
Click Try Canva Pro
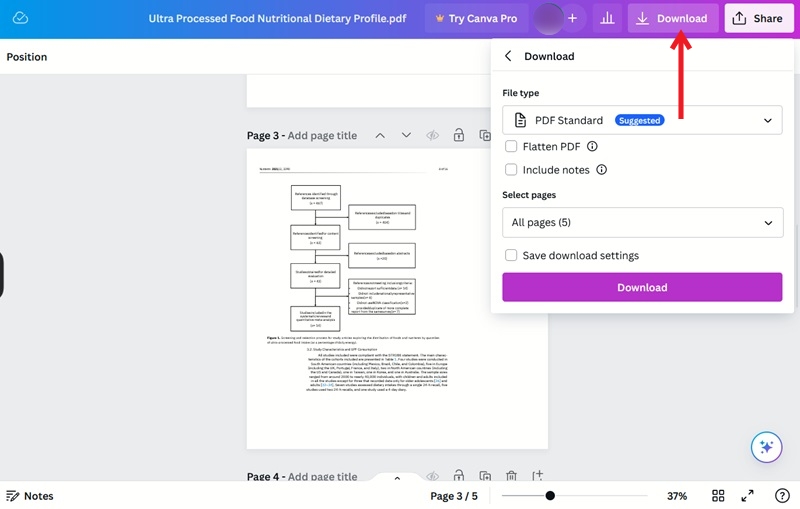pos(476,18)
